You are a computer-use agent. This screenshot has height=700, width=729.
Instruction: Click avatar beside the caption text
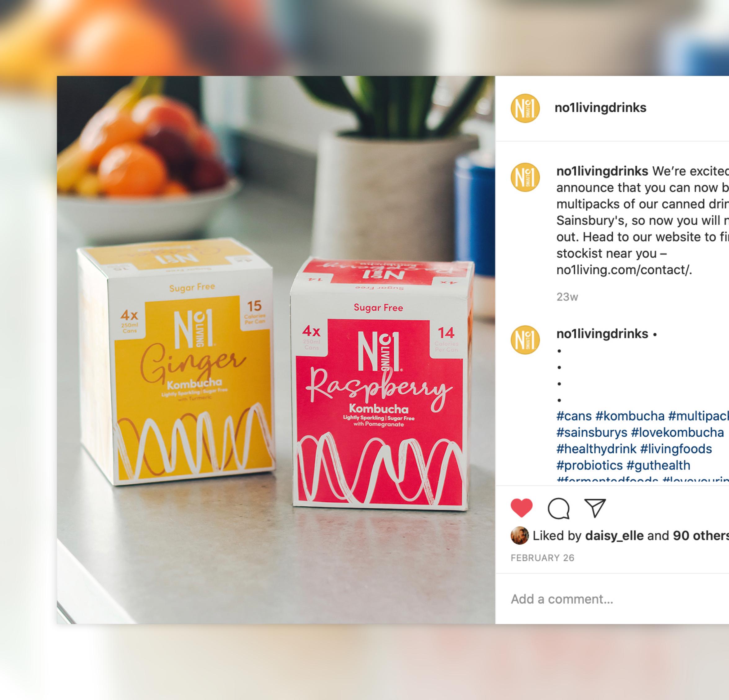pyautogui.click(x=525, y=177)
